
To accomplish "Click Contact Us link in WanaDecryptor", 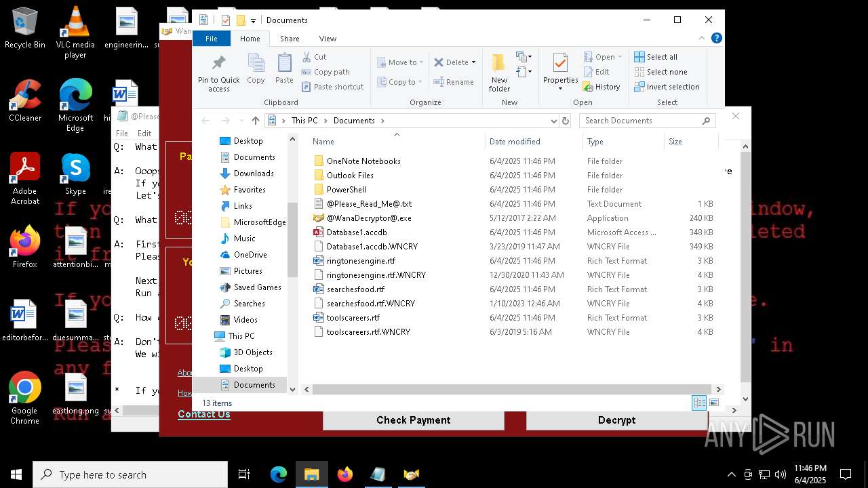I will point(203,414).
